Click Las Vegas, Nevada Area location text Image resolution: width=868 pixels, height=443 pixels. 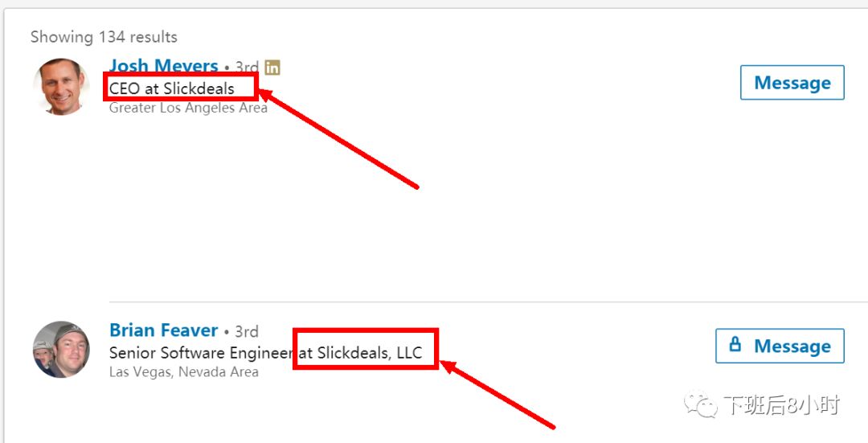tap(184, 372)
